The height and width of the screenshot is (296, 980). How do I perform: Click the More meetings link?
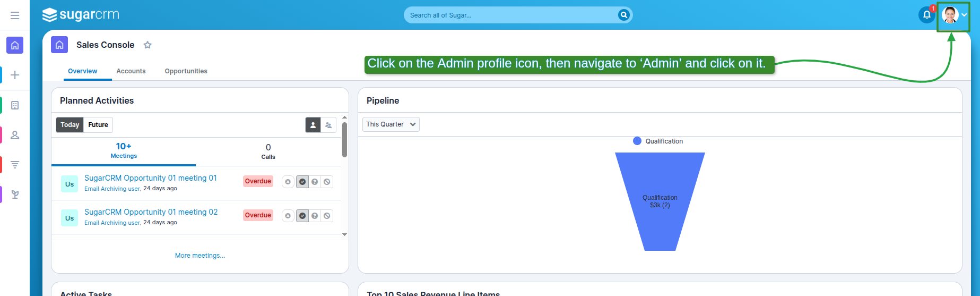click(x=200, y=256)
